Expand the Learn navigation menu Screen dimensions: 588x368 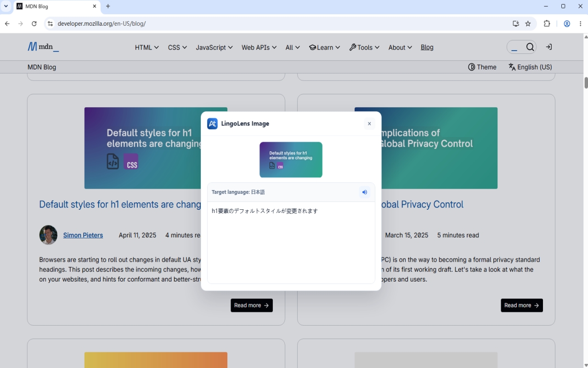(324, 47)
